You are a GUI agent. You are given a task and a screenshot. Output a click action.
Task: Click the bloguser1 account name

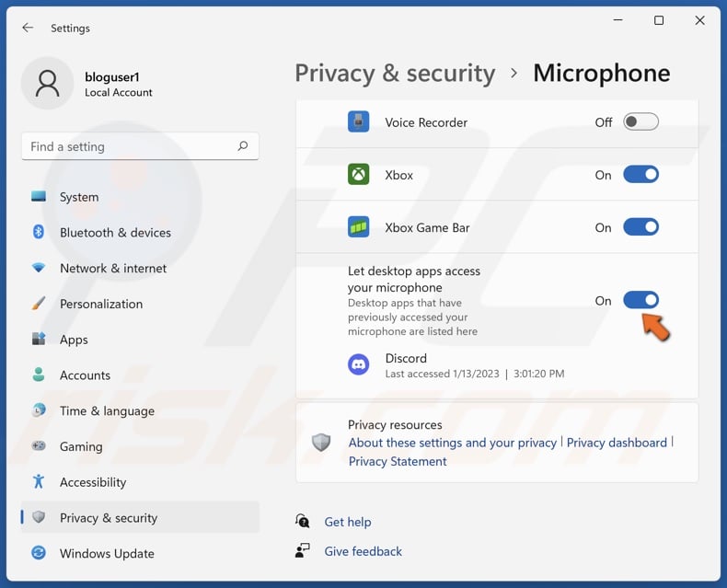111,76
